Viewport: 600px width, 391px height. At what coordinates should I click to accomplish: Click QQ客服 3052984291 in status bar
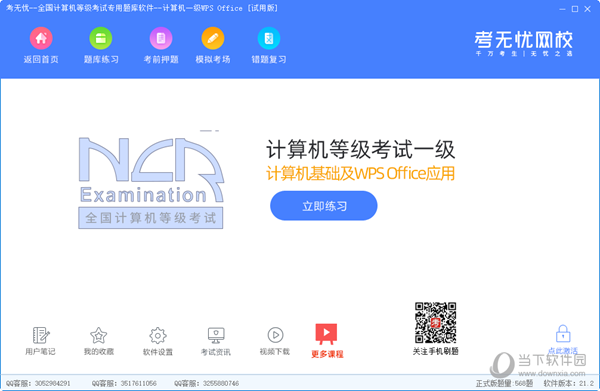(38, 383)
